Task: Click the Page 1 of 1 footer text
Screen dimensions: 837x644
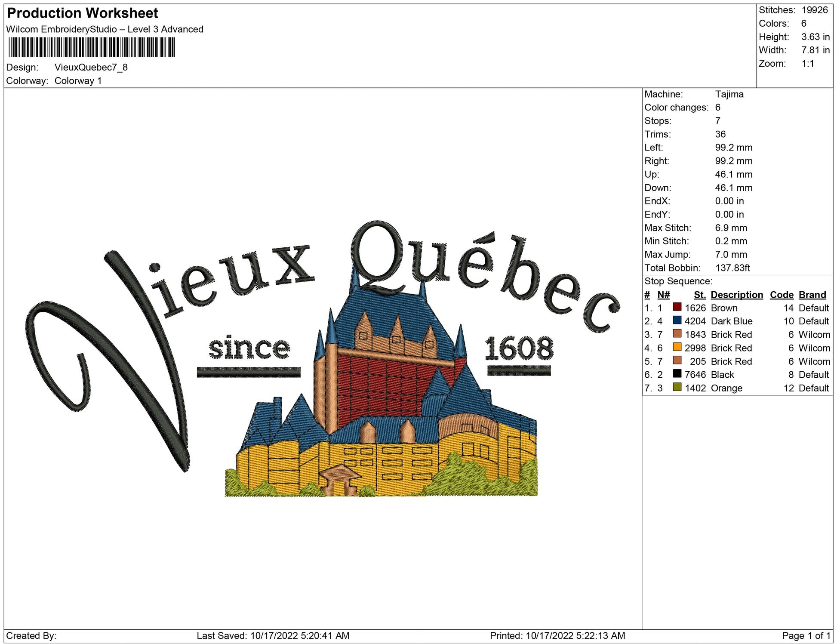Action: click(806, 635)
